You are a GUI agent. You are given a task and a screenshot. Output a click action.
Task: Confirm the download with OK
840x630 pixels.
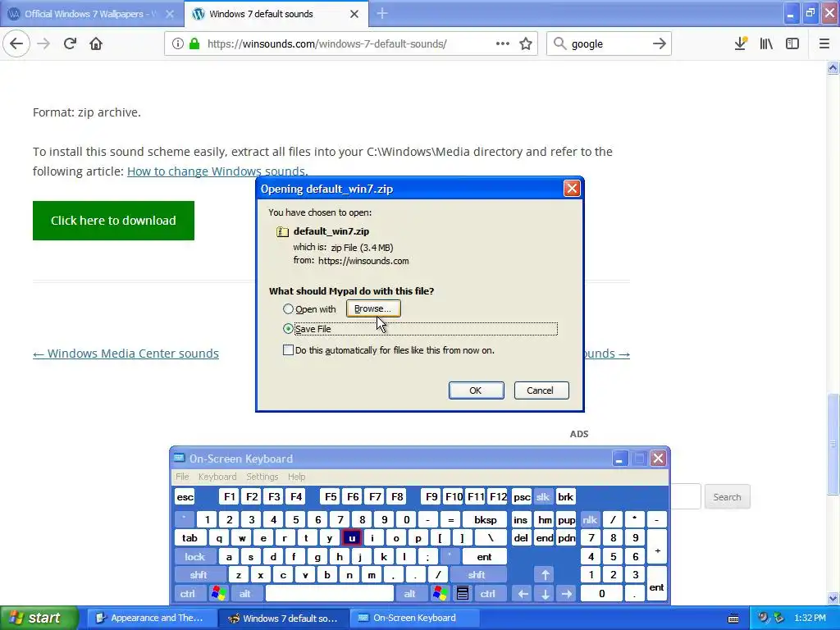pyautogui.click(x=476, y=390)
